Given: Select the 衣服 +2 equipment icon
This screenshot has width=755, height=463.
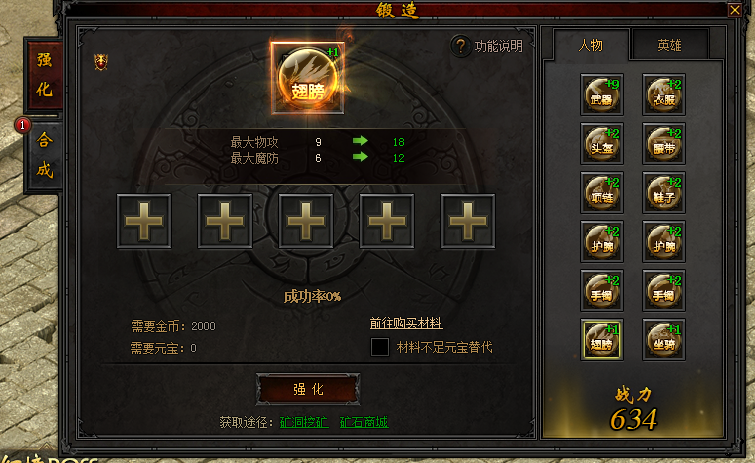Looking at the screenshot, I should click(x=664, y=94).
